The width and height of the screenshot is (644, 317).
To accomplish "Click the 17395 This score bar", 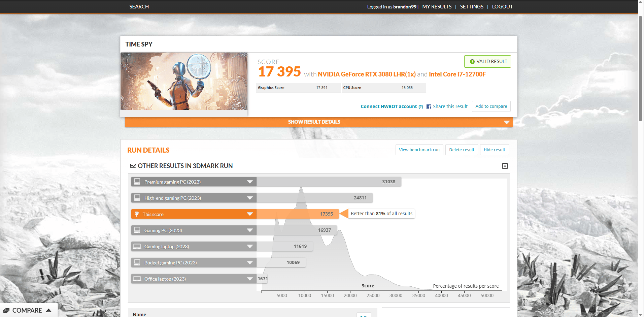I will [x=298, y=214].
